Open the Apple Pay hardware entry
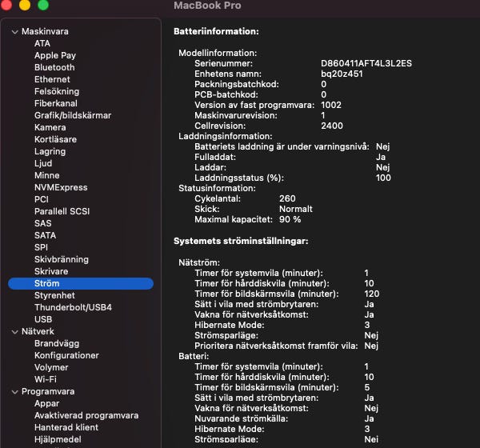Viewport: 480px width, 448px height. [x=55, y=55]
